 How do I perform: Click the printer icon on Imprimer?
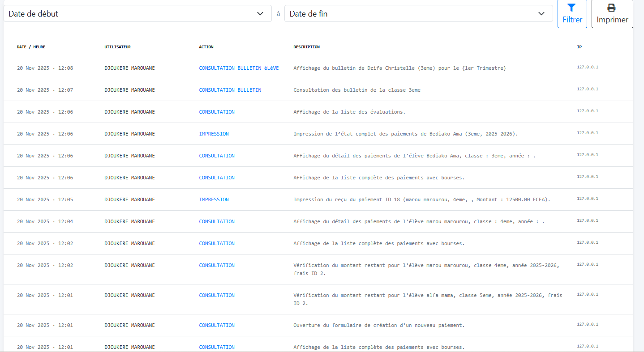click(x=612, y=8)
